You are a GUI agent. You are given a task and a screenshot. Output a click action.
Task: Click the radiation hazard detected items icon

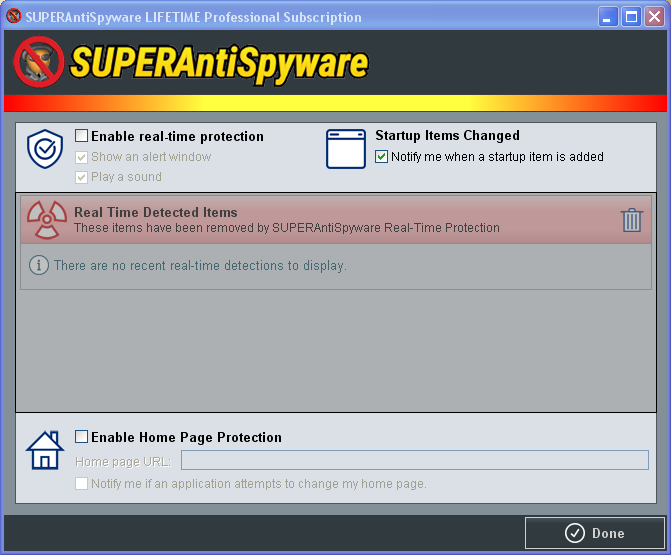click(47, 220)
